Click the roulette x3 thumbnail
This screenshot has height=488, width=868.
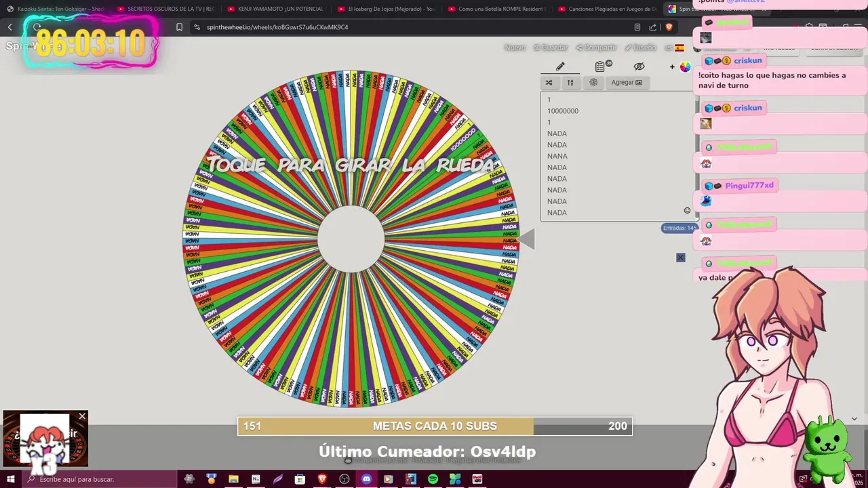(x=45, y=439)
